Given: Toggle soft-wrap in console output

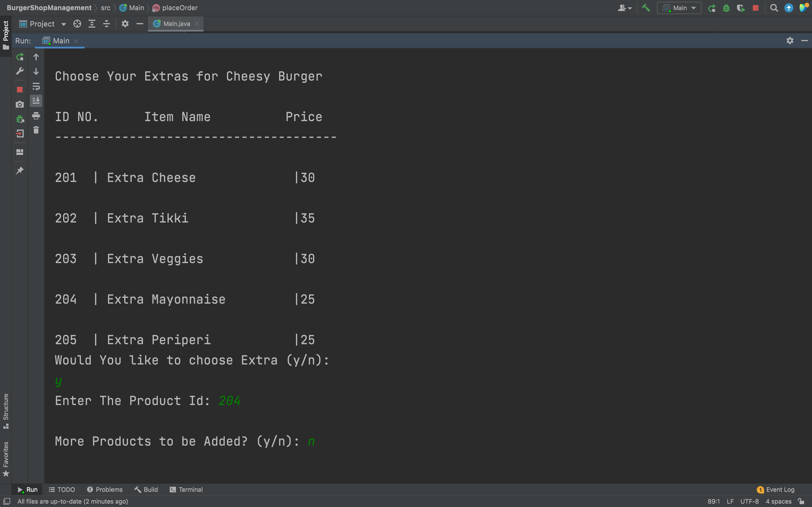Looking at the screenshot, I should pyautogui.click(x=36, y=86).
